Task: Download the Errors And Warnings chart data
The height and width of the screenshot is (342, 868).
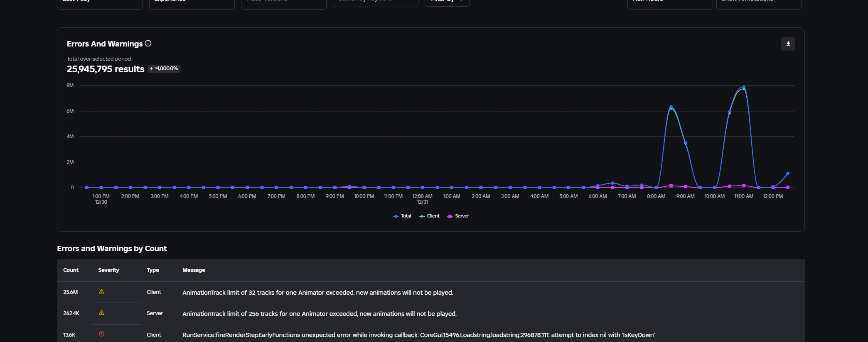Action: (788, 44)
